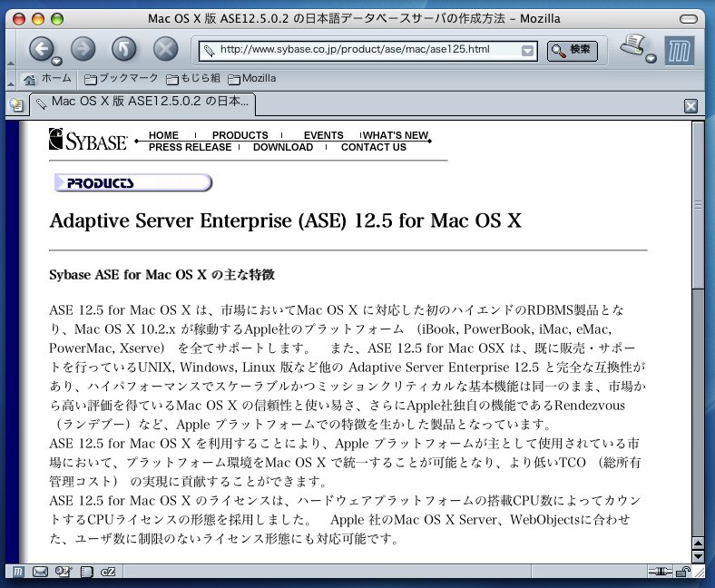715x588 pixels.
Task: Stop loading with the X Stop button
Action: click(165, 49)
